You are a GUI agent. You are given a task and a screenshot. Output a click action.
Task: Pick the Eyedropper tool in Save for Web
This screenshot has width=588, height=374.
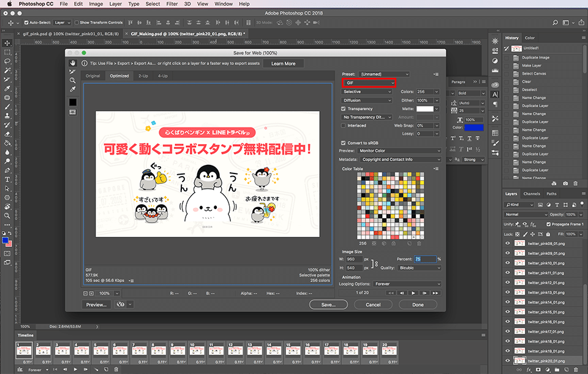pyautogui.click(x=72, y=90)
